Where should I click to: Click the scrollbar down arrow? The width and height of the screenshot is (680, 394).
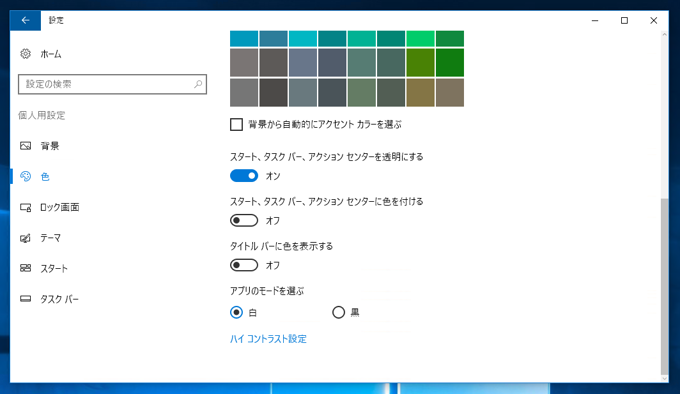pos(664,378)
